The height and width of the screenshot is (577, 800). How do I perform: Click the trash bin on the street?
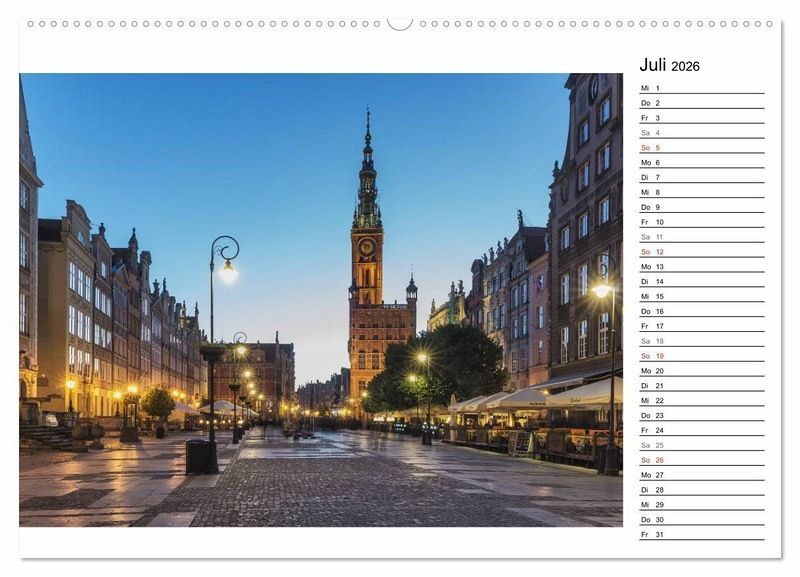coord(197,456)
